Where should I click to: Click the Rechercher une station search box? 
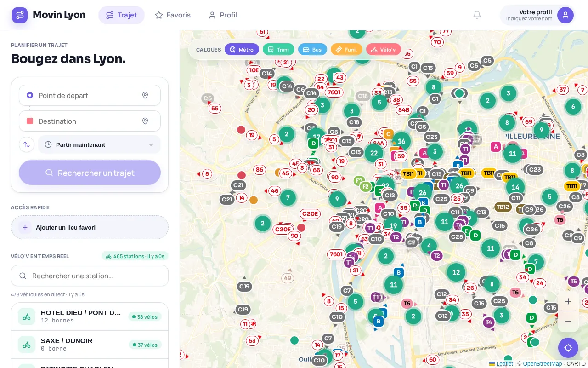click(x=90, y=276)
